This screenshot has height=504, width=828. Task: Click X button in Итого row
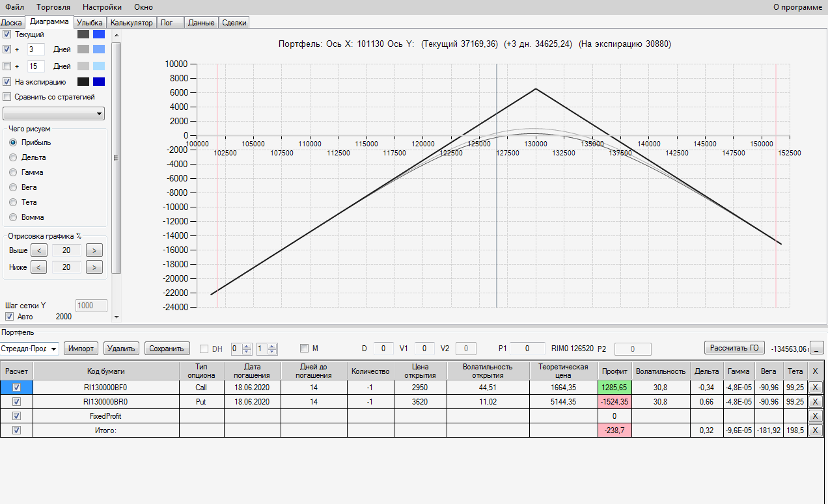(816, 430)
